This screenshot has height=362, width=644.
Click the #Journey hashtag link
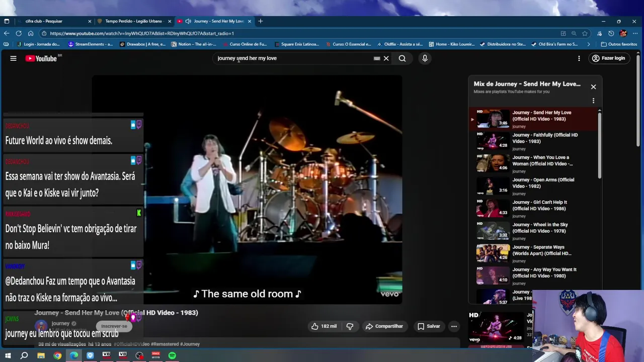[190, 344]
